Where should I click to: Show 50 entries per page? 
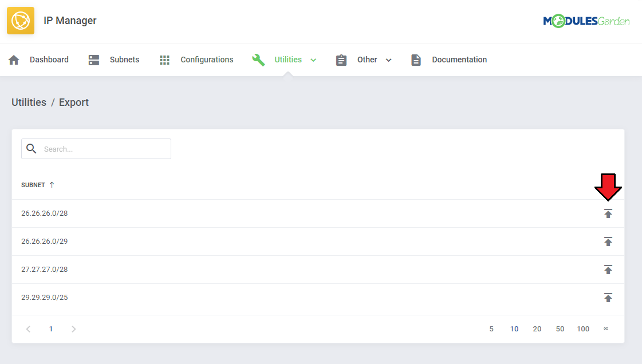(560, 329)
